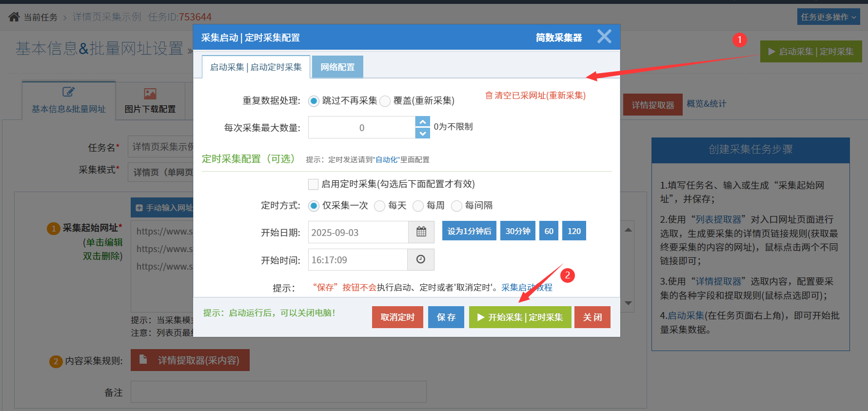Click the 图片下载配置 picture icon

point(150,94)
